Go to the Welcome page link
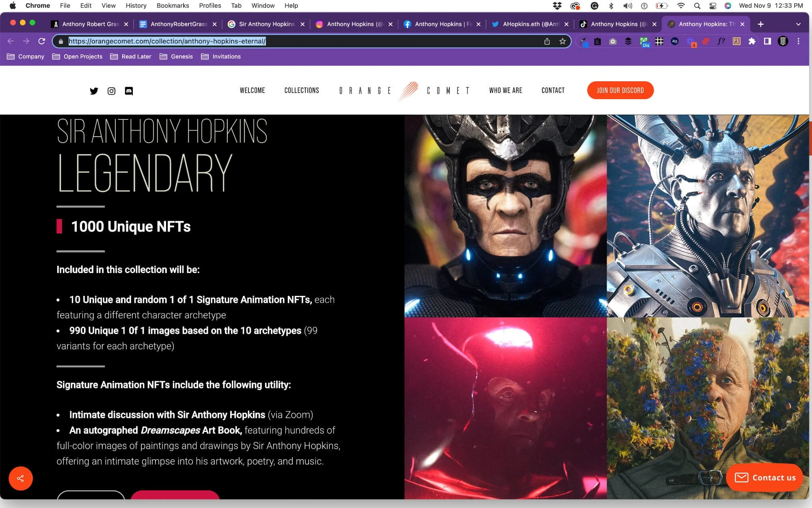This screenshot has width=812, height=508. point(252,90)
